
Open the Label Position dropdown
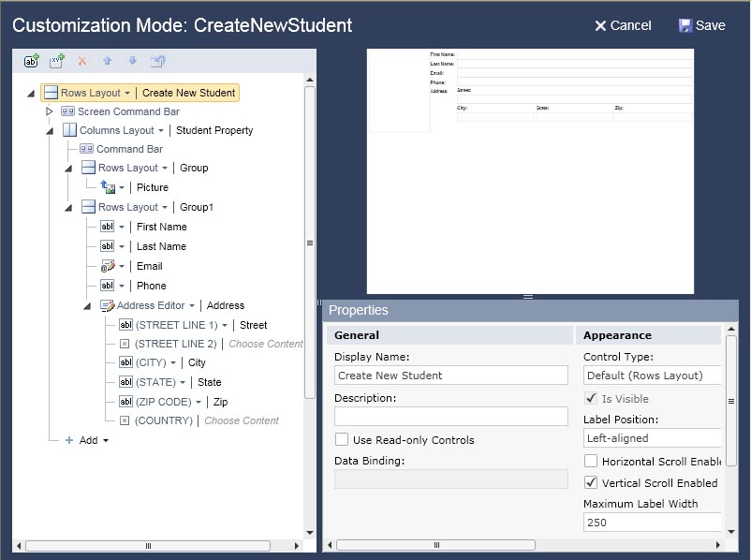653,437
